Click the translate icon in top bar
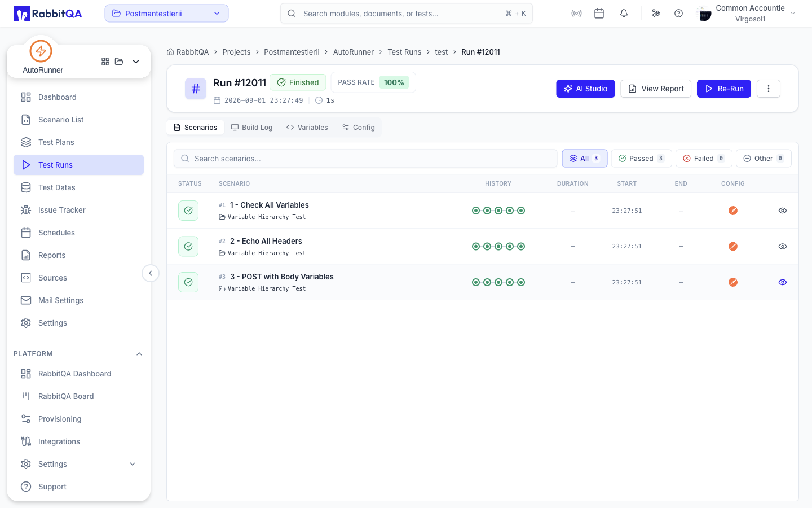812x508 pixels. tap(656, 14)
